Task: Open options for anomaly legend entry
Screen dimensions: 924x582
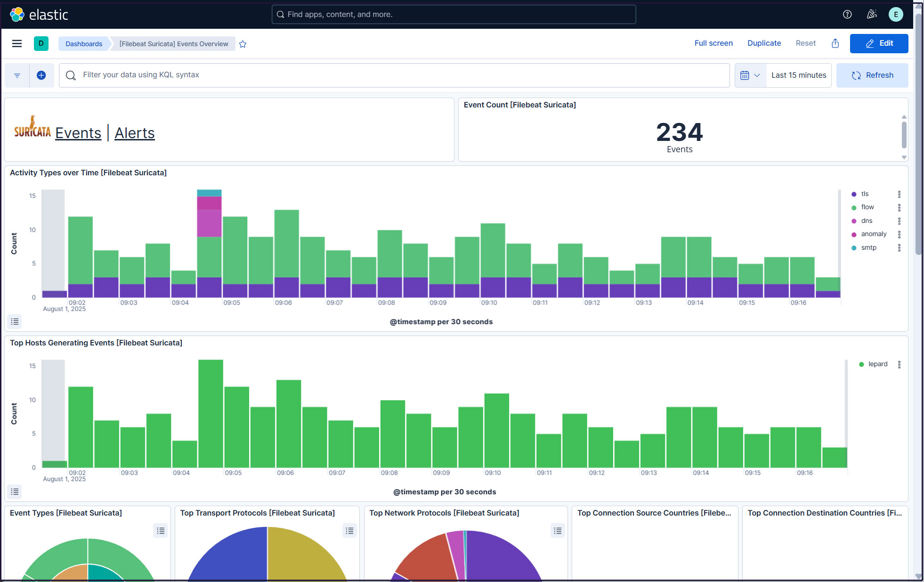Action: tap(899, 234)
